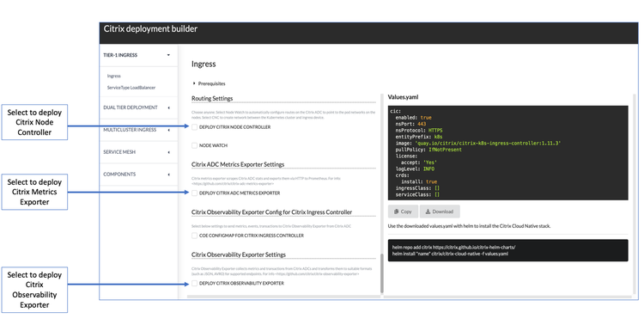Collapse the Tier-1 Ingress section arrow

pyautogui.click(x=168, y=55)
